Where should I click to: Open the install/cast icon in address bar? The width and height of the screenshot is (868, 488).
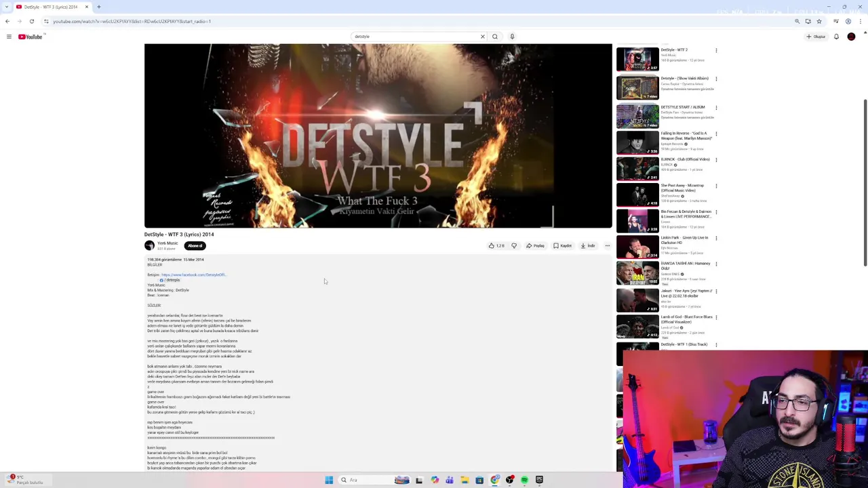coord(808,21)
